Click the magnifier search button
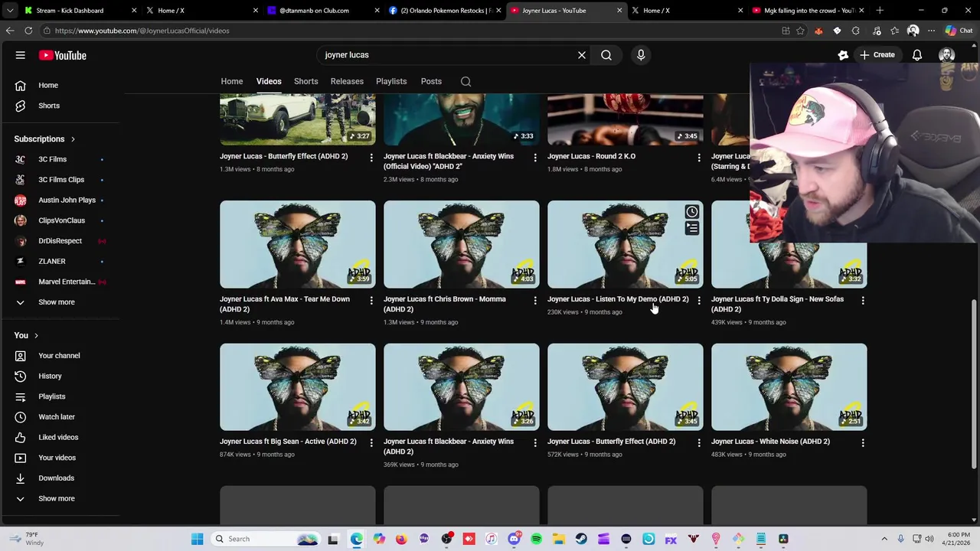 click(x=606, y=55)
